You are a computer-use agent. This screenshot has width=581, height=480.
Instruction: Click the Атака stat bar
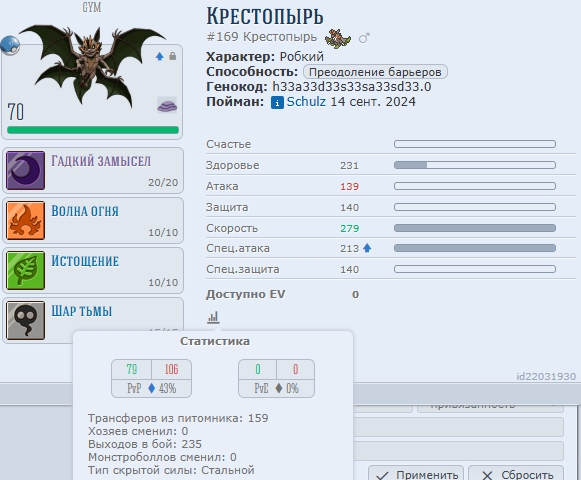tap(475, 186)
